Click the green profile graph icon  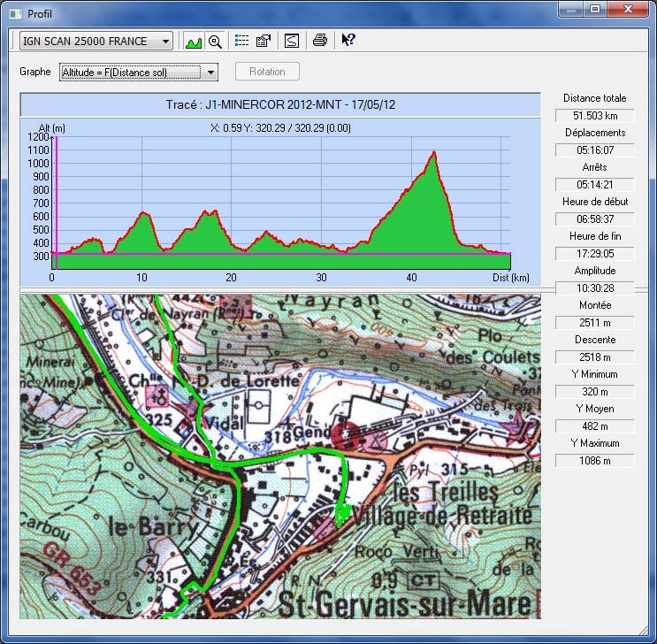192,41
